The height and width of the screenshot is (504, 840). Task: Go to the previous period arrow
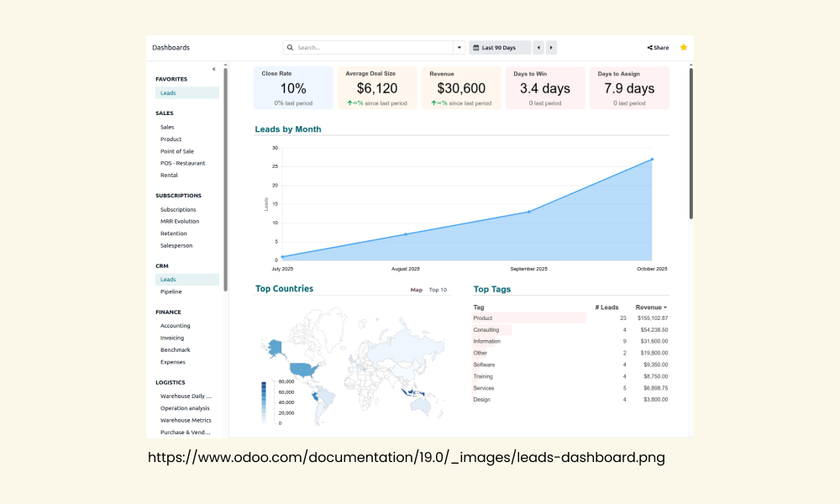(539, 48)
